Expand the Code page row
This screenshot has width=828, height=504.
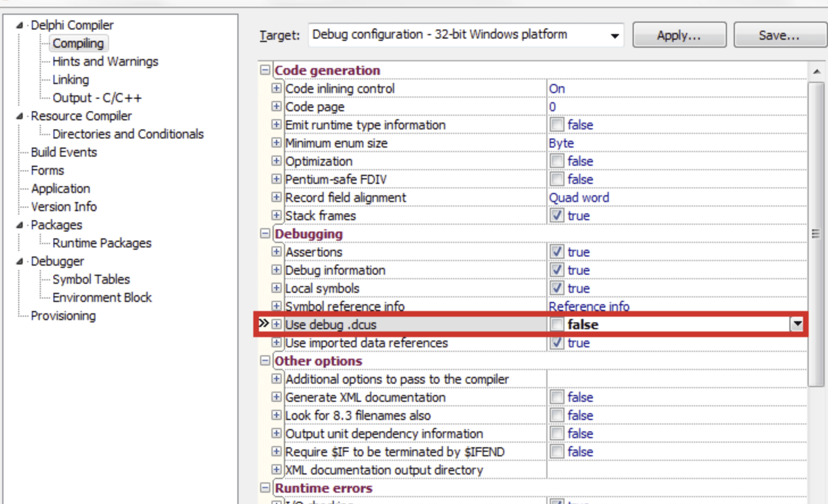click(277, 106)
